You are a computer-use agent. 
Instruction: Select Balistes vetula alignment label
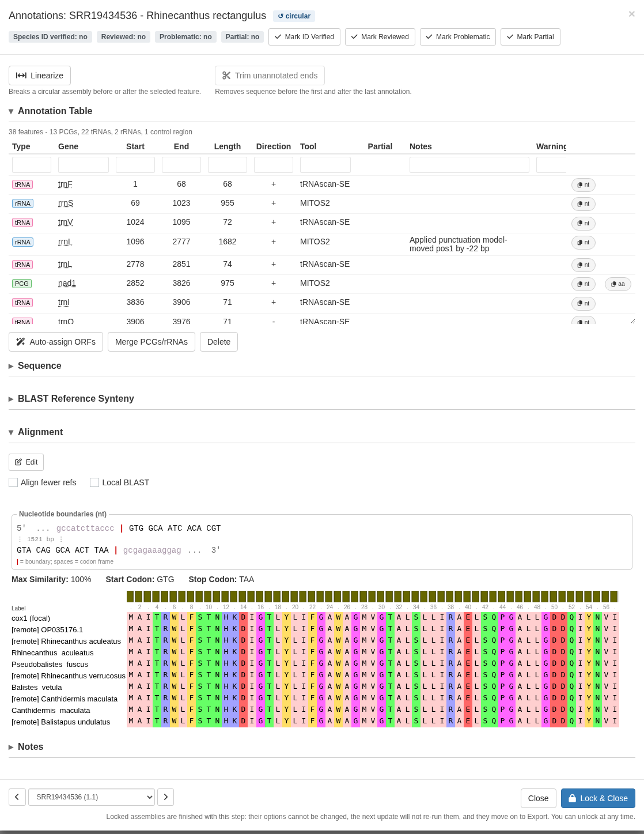37,688
